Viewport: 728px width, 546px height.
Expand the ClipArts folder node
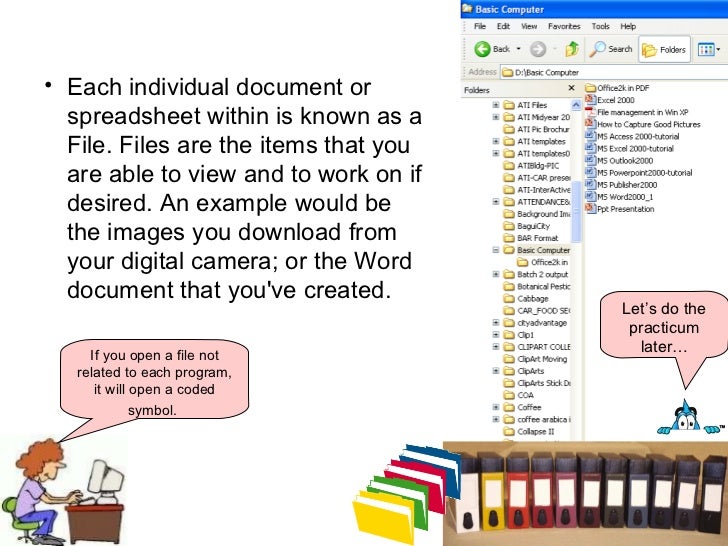point(496,370)
